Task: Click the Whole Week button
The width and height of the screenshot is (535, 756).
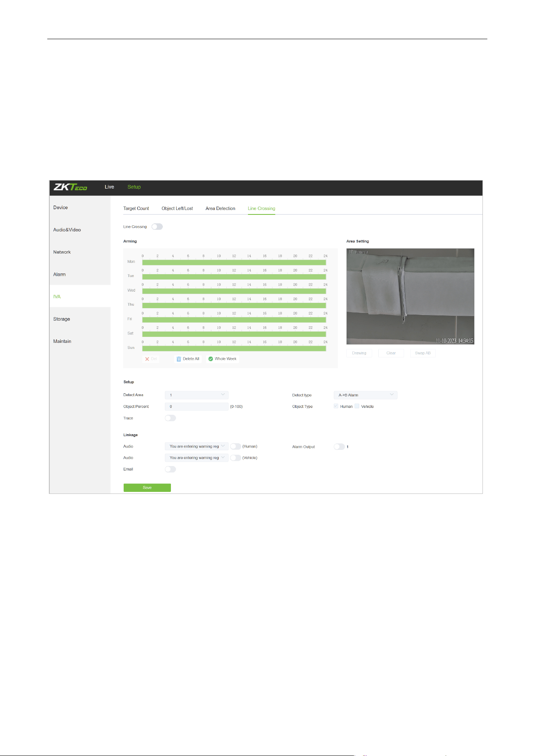Action: [x=223, y=359]
